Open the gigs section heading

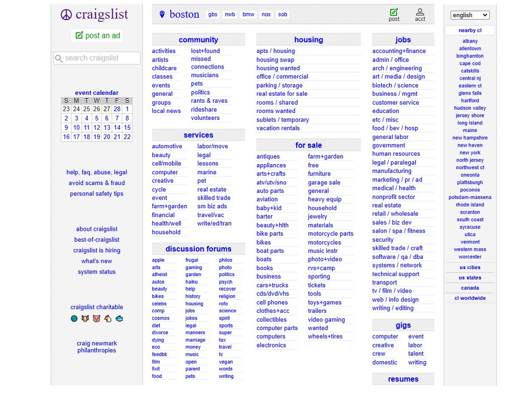coord(403,325)
